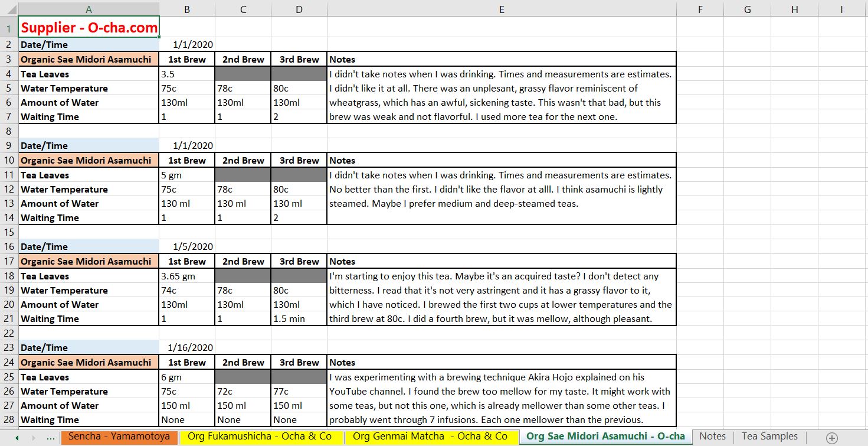Open the Sencha - Yamamotoya sheet tab
The width and height of the screenshot is (868, 446).
[119, 437]
